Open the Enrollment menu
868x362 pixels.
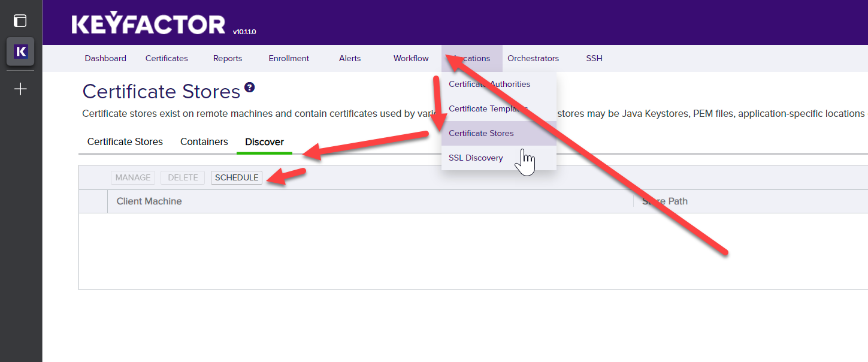[x=289, y=58]
